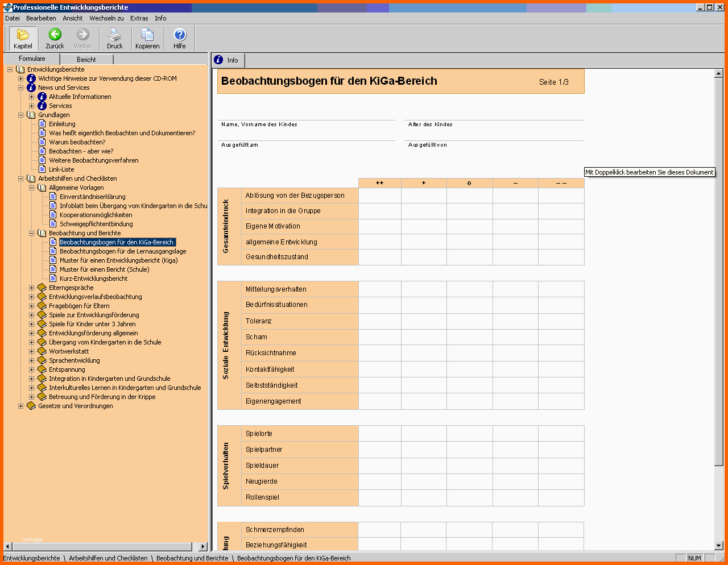Click the open book icon of 'Entwicklungsberichte' root
Image resolution: width=728 pixels, height=565 pixels.
coord(20,69)
